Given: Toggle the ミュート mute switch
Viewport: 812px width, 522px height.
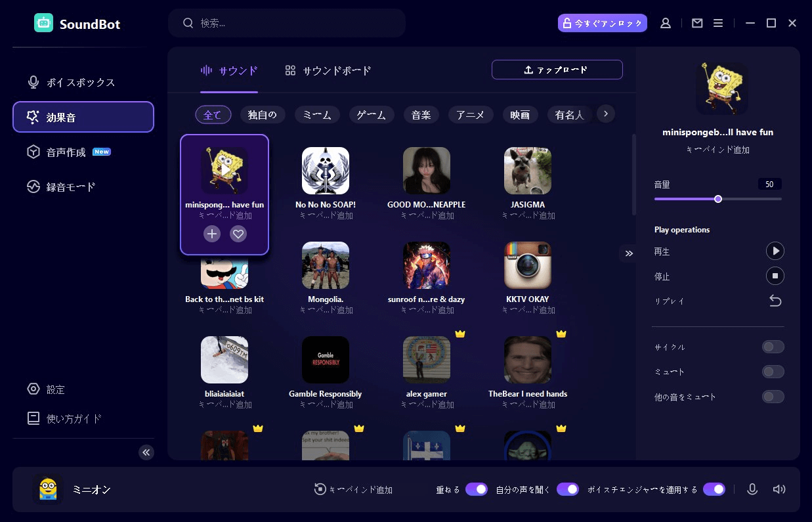Looking at the screenshot, I should [773, 372].
